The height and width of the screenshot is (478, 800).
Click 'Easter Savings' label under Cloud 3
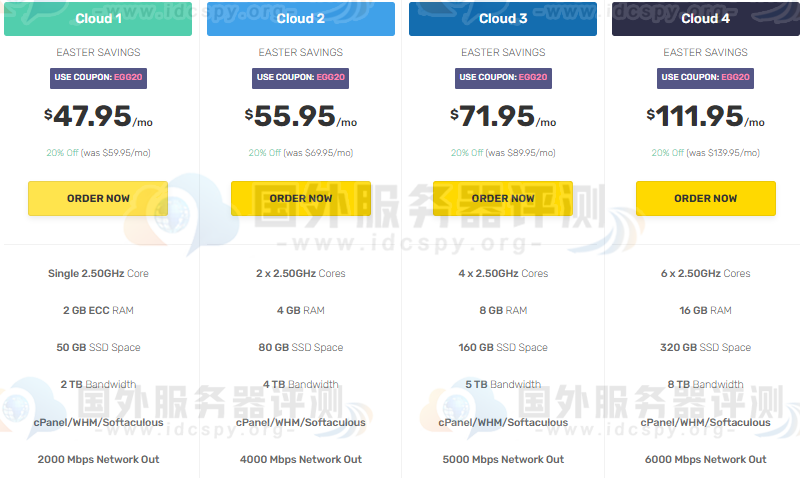[503, 52]
